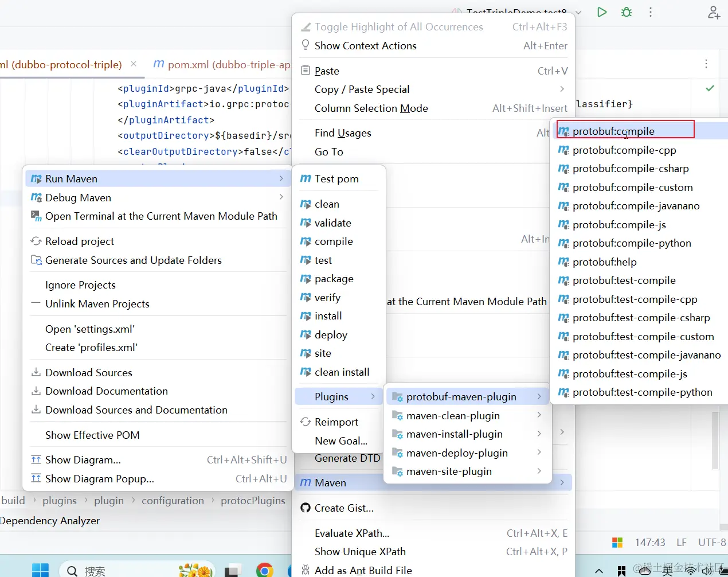Expand maven-install-plugin goals
Image resolution: width=728 pixels, height=577 pixels.
(x=467, y=434)
